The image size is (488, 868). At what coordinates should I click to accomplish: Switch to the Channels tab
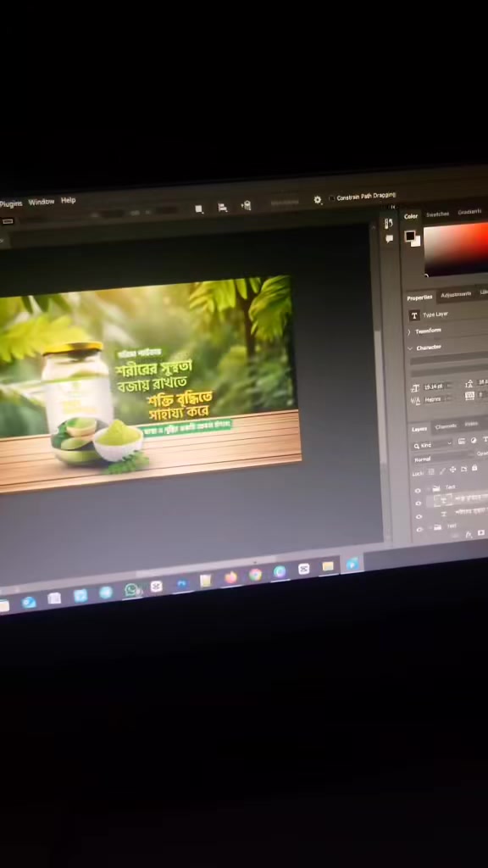tap(446, 426)
